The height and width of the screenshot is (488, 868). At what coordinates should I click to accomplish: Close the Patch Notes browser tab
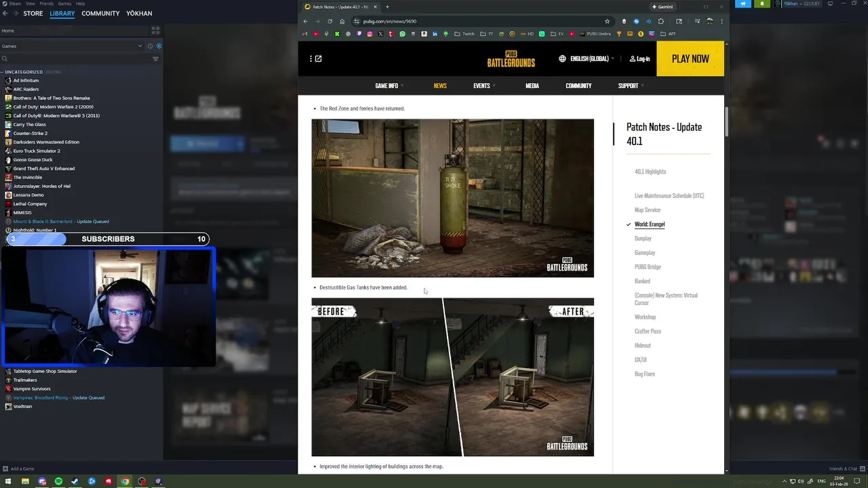[x=375, y=7]
